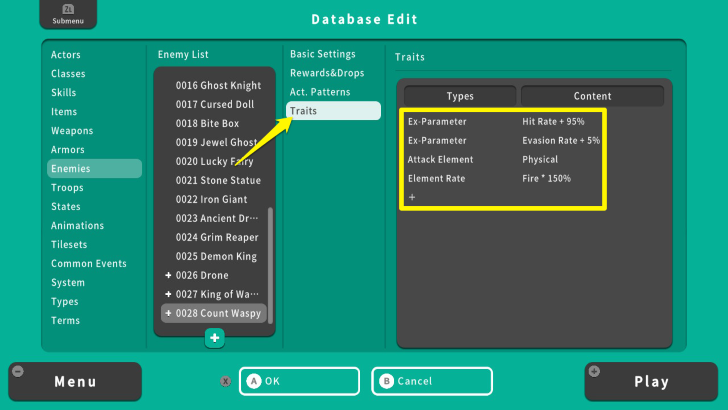
Task: Select enemy 0028 Count Waspy
Action: point(214,313)
